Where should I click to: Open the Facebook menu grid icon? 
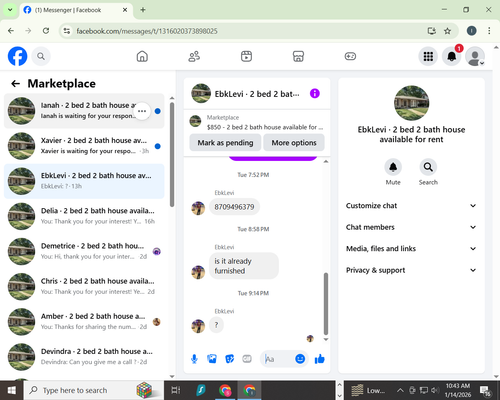pos(428,56)
